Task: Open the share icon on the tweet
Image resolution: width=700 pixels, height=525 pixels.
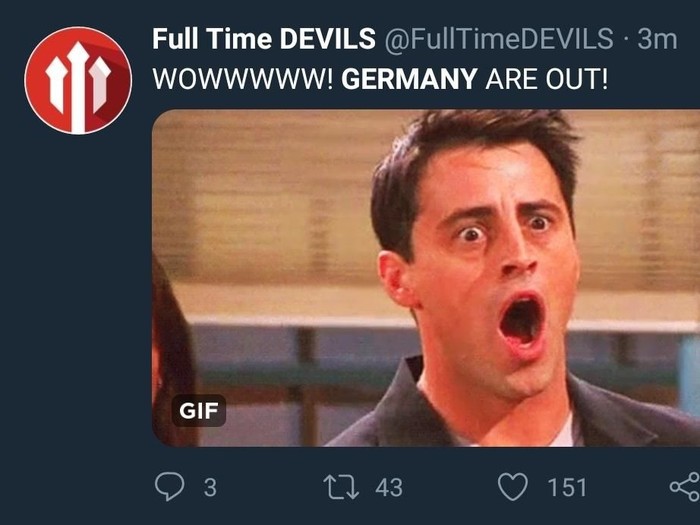Action: [685, 487]
